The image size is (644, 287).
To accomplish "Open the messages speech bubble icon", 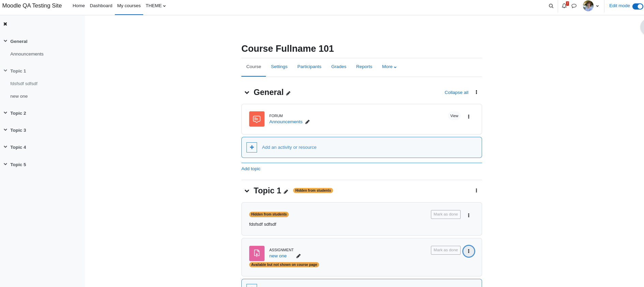I will click(x=574, y=6).
